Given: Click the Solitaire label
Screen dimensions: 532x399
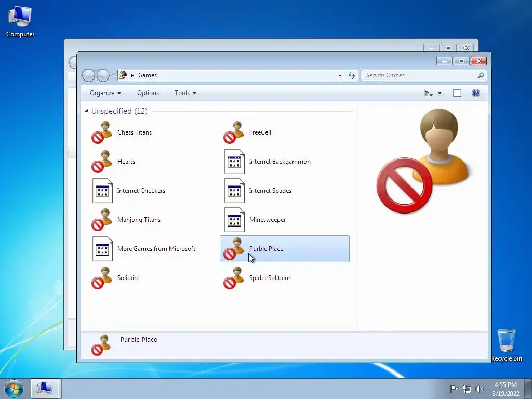Looking at the screenshot, I should 128,278.
